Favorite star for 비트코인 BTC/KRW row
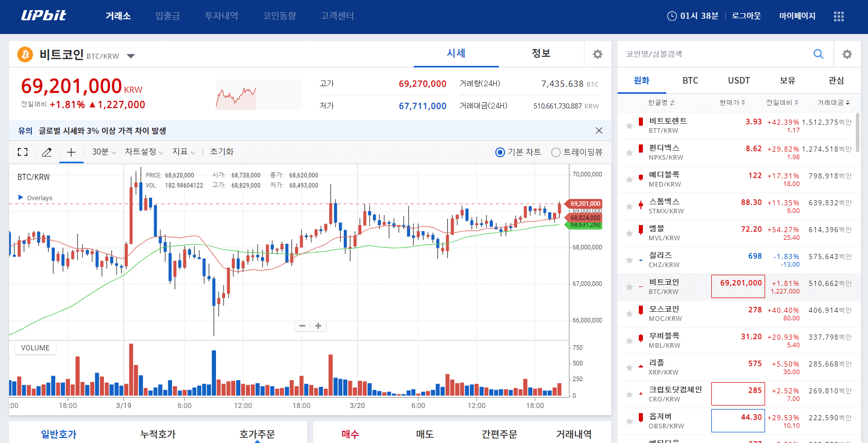The image size is (868, 443). pos(629,287)
